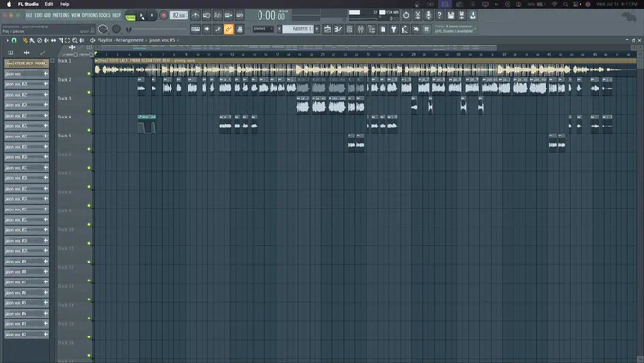Open Help in macOS menu bar
This screenshot has width=644, height=363.
pos(64,4)
